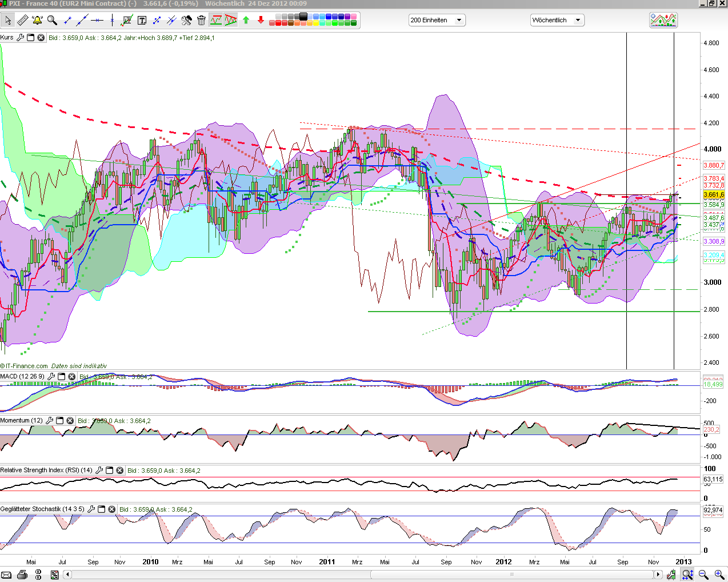728x582 pixels.
Task: Insert a green up arrow marker
Action: pyautogui.click(x=246, y=21)
